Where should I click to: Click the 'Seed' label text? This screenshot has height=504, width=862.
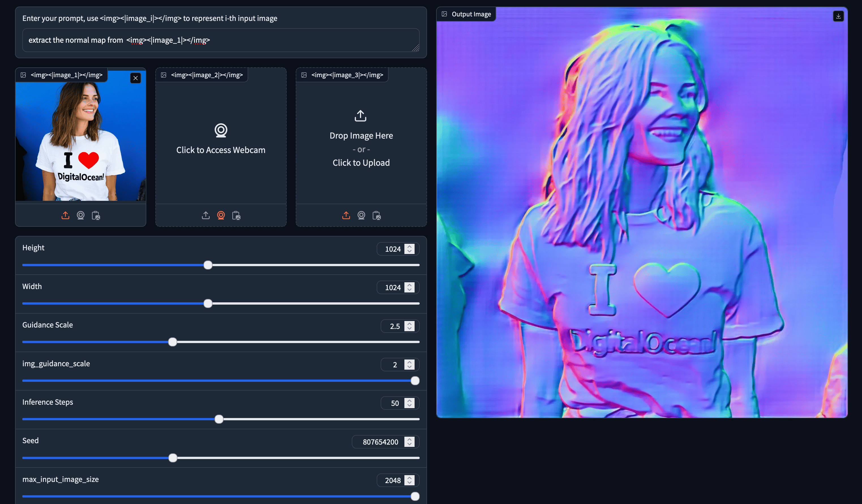[31, 440]
